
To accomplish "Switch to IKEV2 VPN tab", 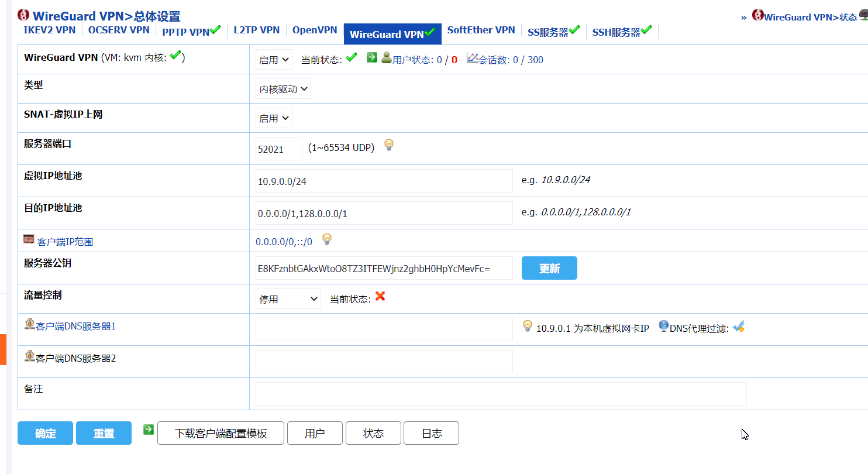I will pos(49,30).
